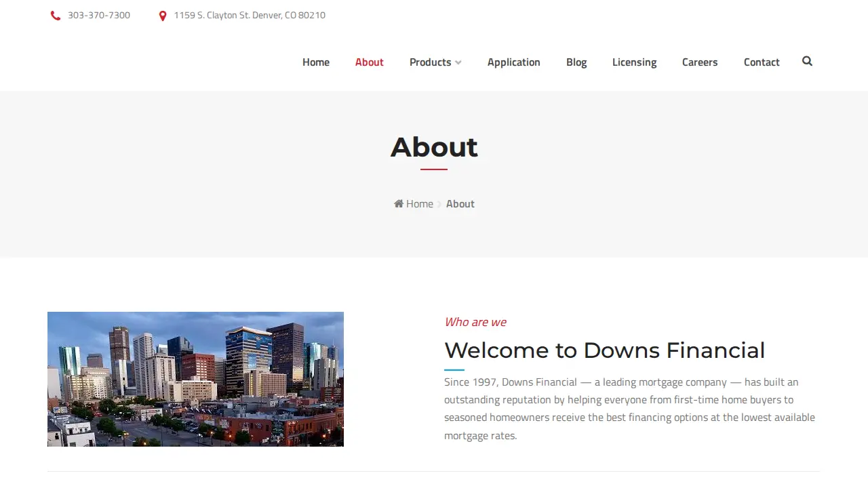Screen dimensions: 868x488
Task: Open the search magnifier icon
Action: click(x=807, y=61)
